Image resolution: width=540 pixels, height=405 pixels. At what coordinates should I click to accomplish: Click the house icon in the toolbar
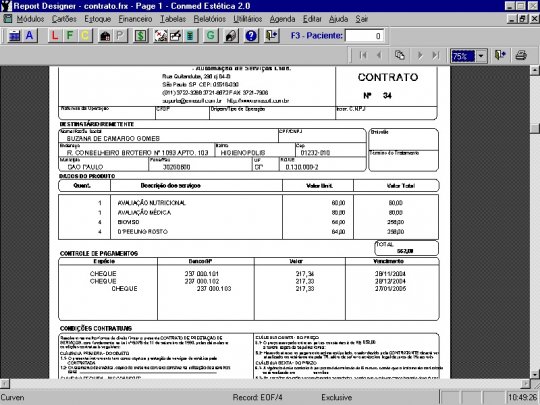(105, 35)
